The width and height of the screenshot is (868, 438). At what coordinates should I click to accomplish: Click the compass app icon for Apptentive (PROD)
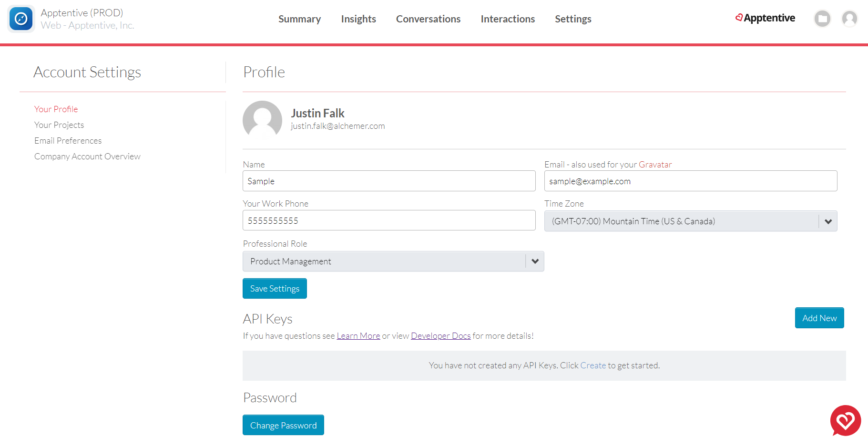[21, 19]
